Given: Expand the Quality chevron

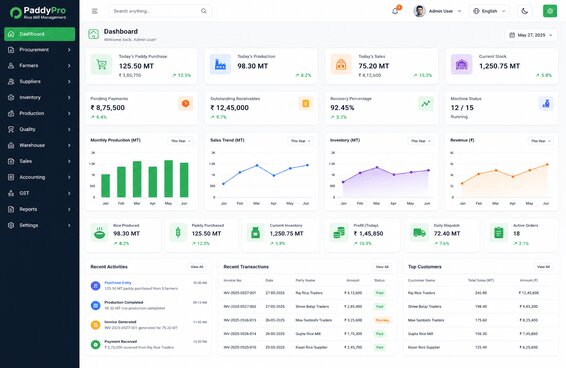Looking at the screenshot, I should click(x=69, y=129).
